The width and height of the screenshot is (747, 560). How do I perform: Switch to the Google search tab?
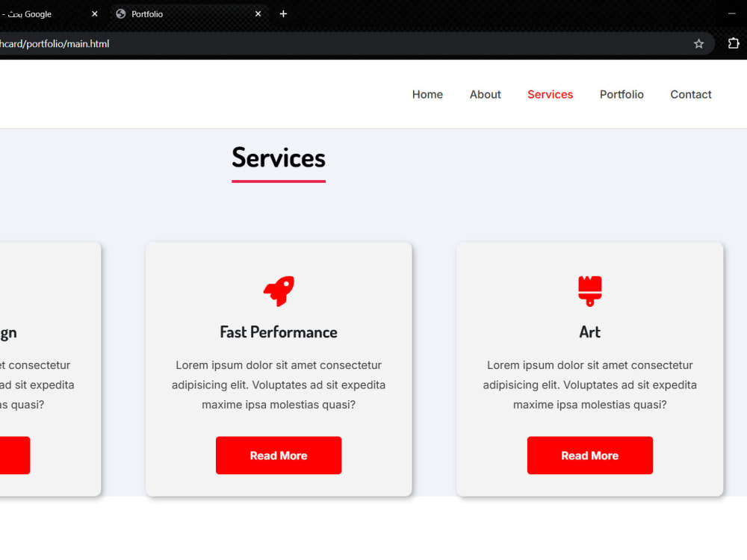[x=48, y=13]
